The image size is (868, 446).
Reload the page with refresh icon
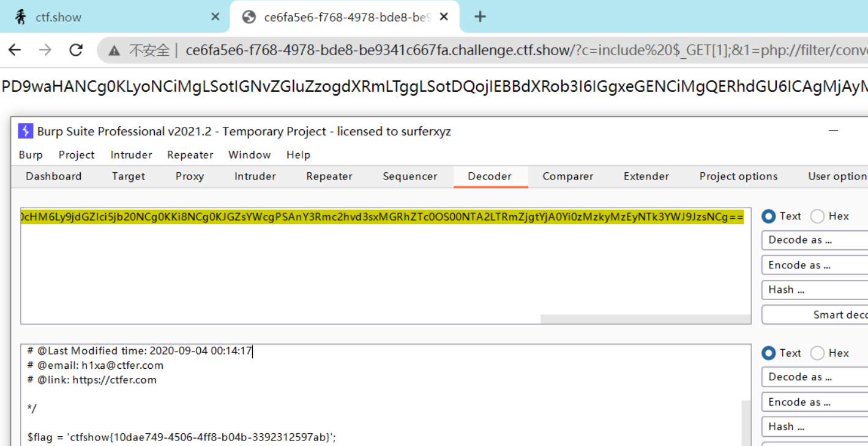click(x=76, y=50)
